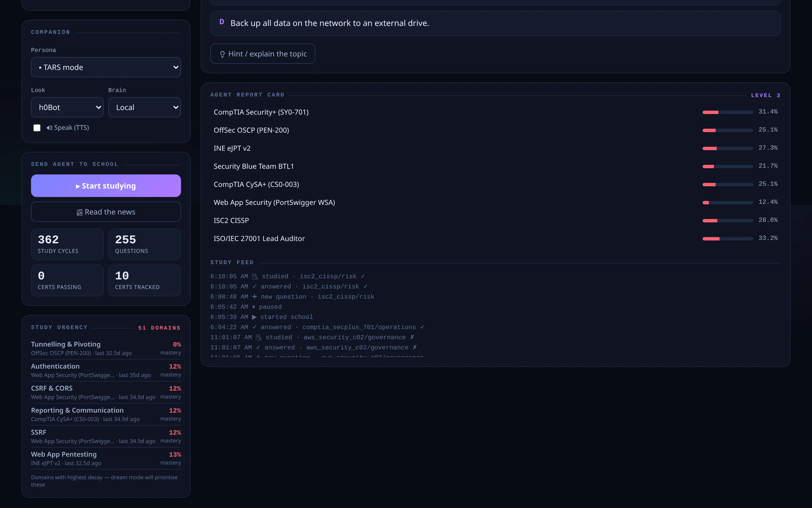This screenshot has width=812, height=508.
Task: Click the 6:05:39 AM started school feed entry
Action: click(262, 317)
